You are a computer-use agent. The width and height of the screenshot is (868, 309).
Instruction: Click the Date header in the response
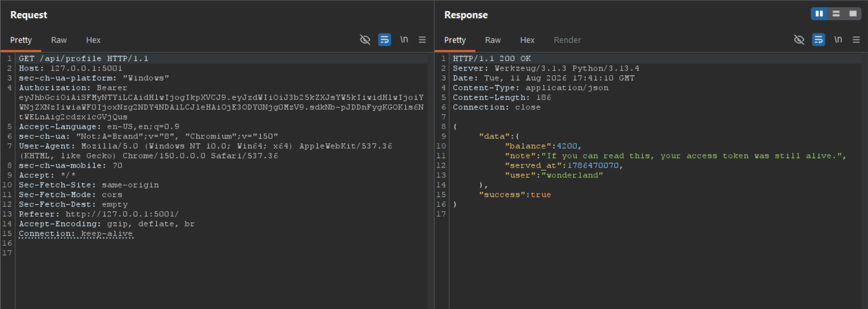pyautogui.click(x=544, y=78)
